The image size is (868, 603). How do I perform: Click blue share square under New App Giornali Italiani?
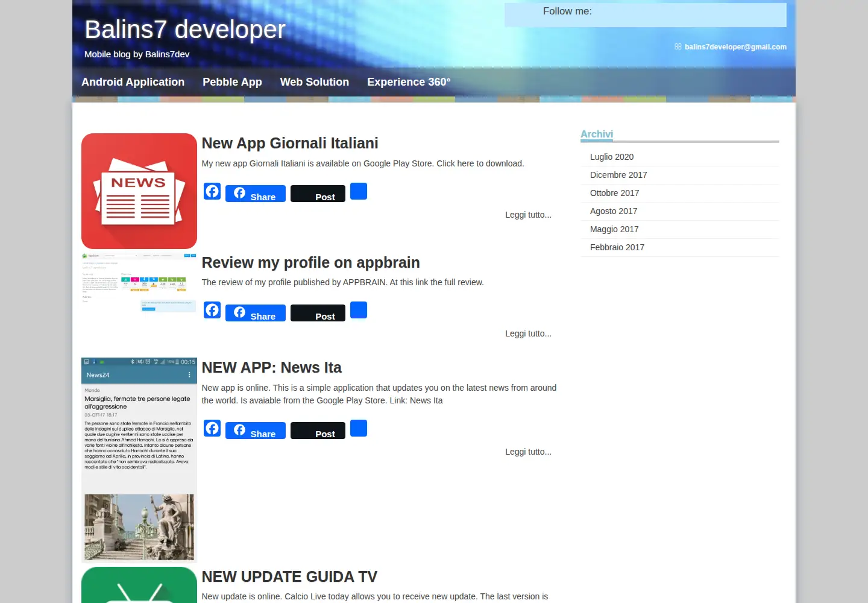(x=359, y=191)
